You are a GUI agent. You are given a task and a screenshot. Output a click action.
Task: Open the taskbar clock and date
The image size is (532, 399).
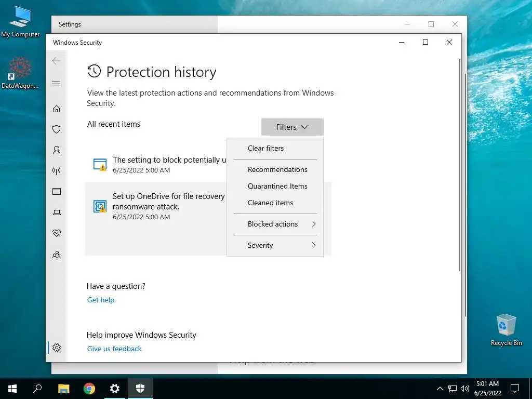(x=487, y=389)
